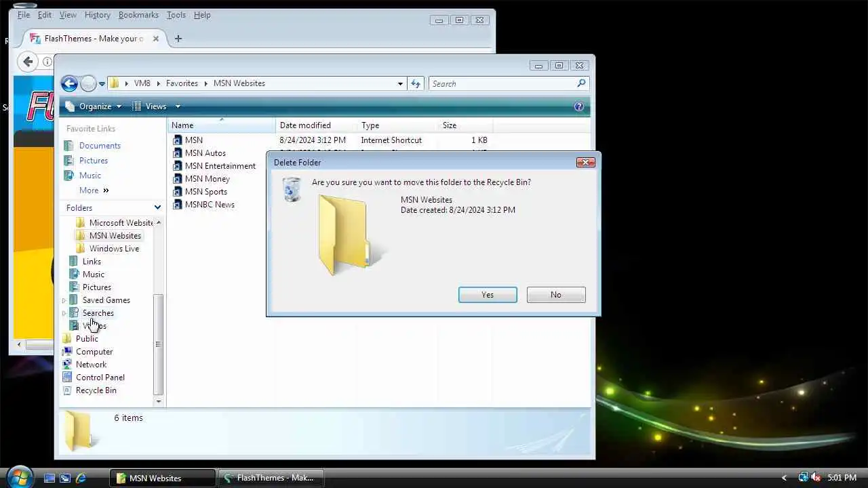The height and width of the screenshot is (488, 868).
Task: Close the FlashThemes browser tab
Action: click(x=156, y=39)
